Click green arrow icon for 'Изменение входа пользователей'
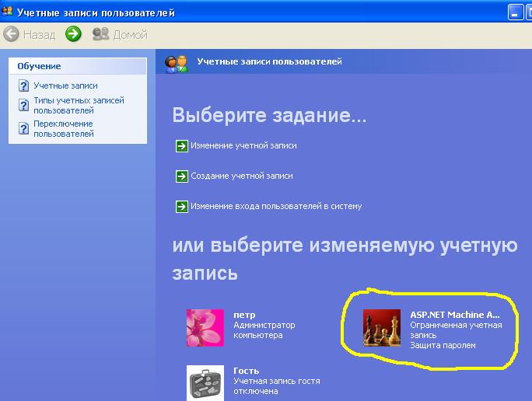The height and width of the screenshot is (401, 532). point(182,207)
